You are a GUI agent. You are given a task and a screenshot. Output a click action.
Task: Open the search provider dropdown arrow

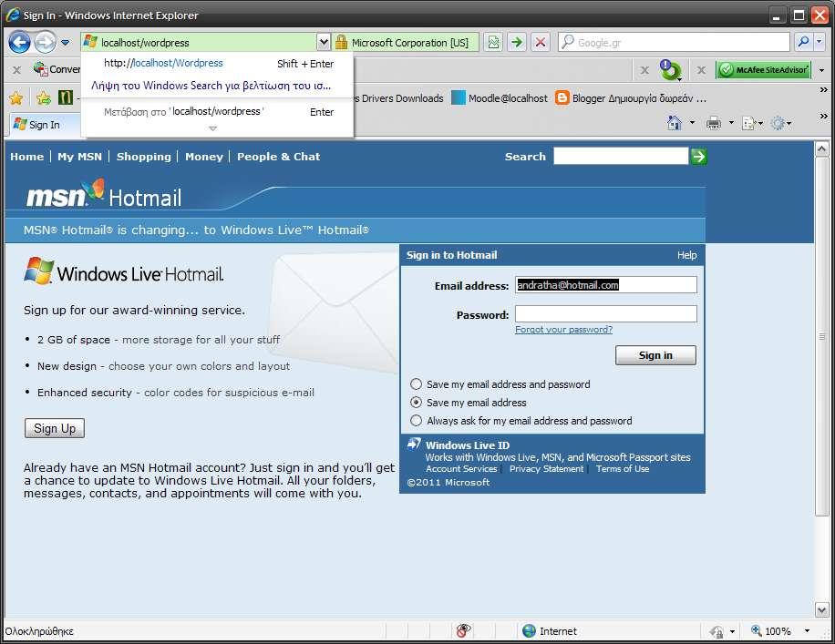(820, 42)
